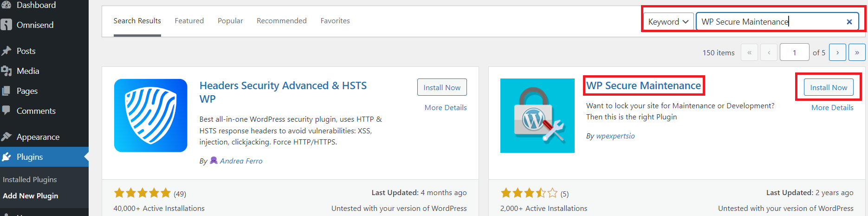This screenshot has height=216, width=868.
Task: Click the 2,000+ Active Installations text
Action: click(544, 208)
